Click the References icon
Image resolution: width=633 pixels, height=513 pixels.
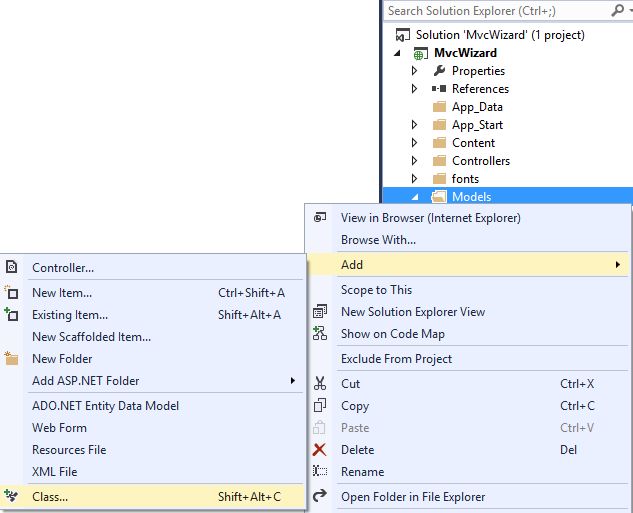(x=439, y=88)
